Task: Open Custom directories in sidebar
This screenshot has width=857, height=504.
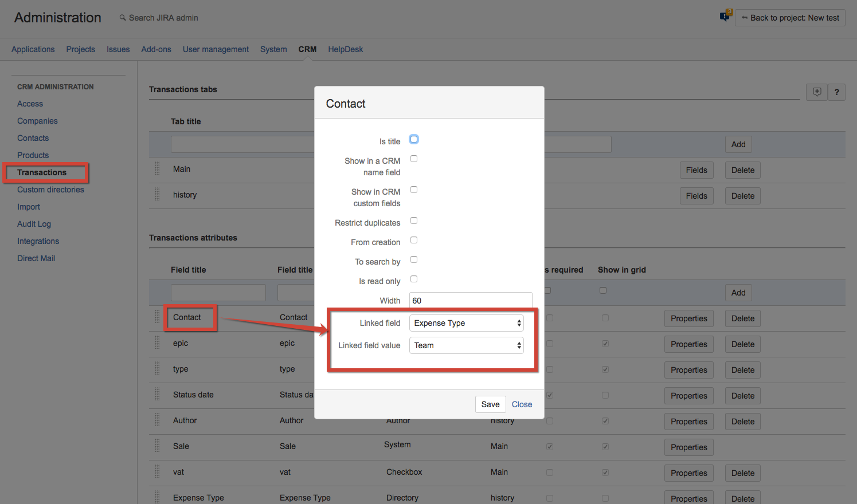Action: tap(50, 190)
